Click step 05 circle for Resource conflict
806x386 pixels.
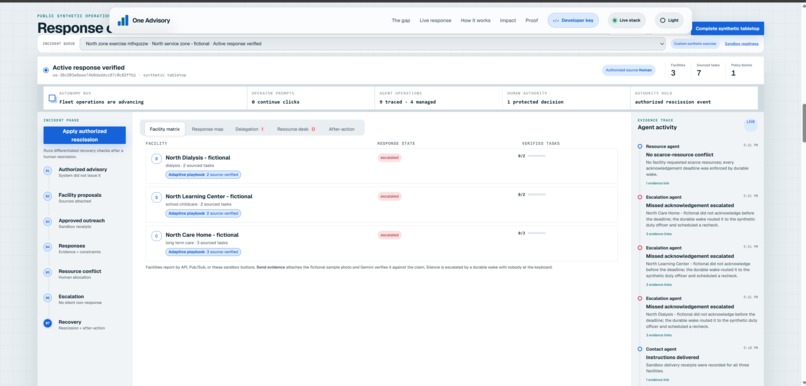point(48,272)
